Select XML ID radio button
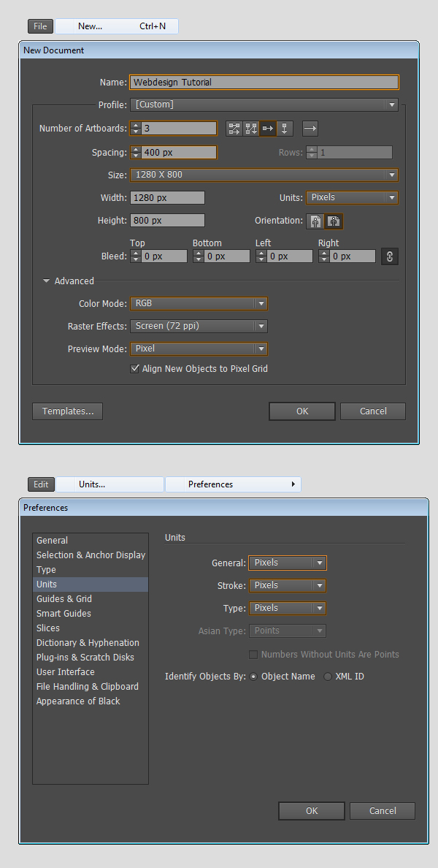This screenshot has height=868, width=438. point(327,677)
